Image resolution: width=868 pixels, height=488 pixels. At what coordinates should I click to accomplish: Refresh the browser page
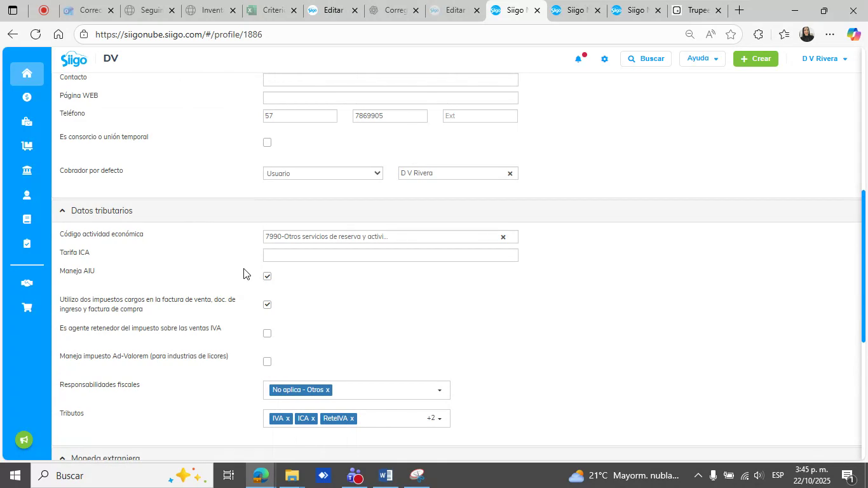pos(36,34)
